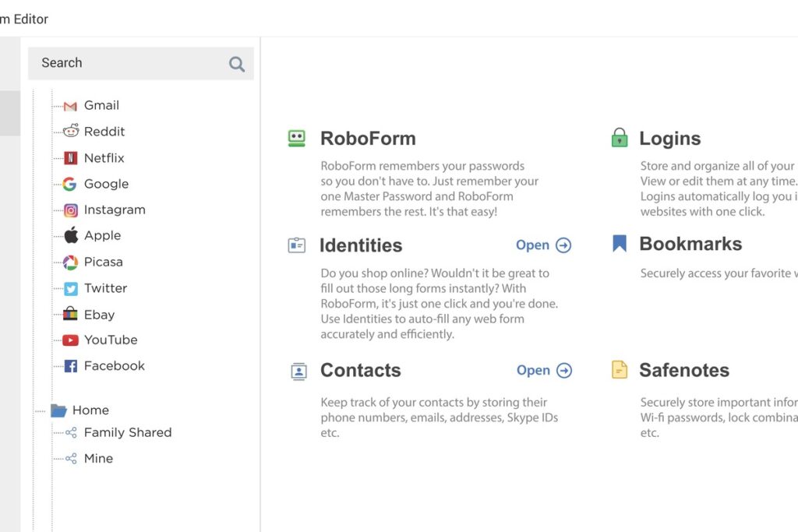Click the green Logins padlock icon

click(620, 137)
